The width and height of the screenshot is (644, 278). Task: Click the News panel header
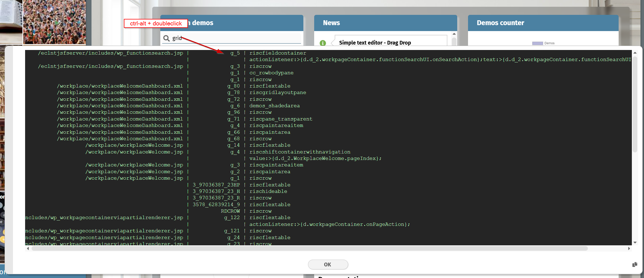pyautogui.click(x=385, y=23)
